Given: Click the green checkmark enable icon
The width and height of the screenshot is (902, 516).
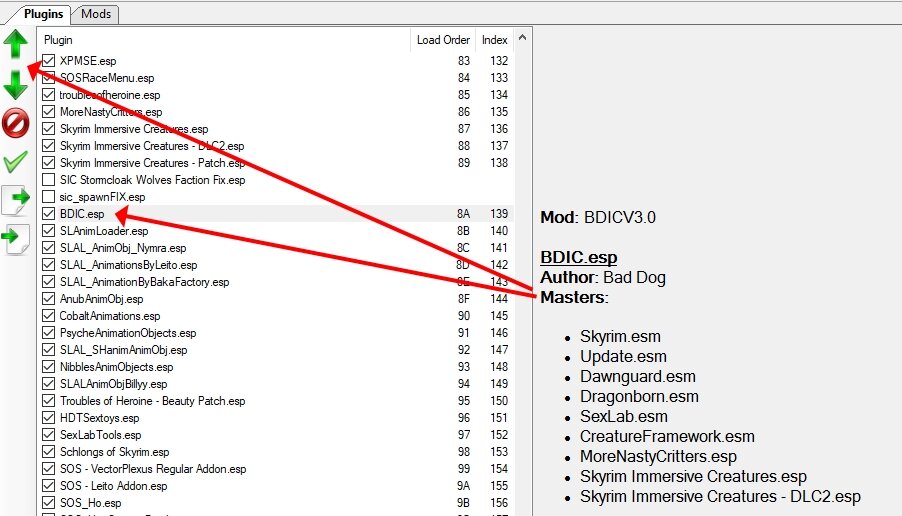Looking at the screenshot, I should tap(16, 162).
